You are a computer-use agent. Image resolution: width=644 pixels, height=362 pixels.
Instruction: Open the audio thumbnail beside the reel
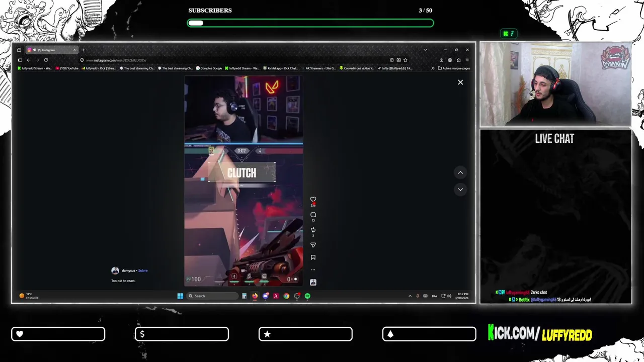313,282
